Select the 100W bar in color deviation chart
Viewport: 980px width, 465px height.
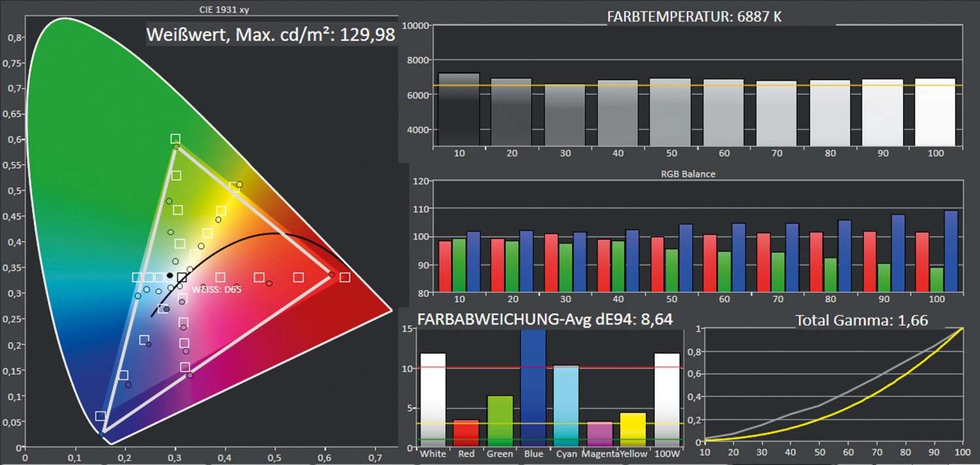pos(668,400)
